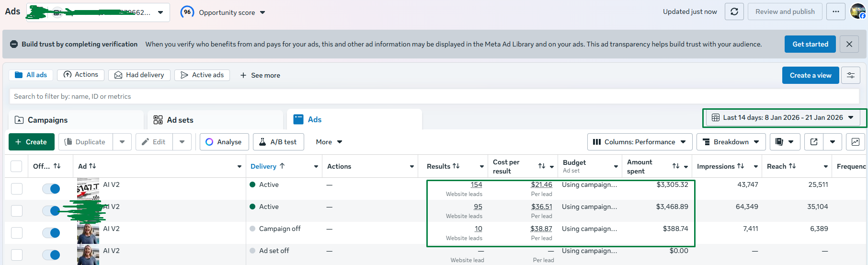
Task: Click the Edit button
Action: tap(154, 142)
